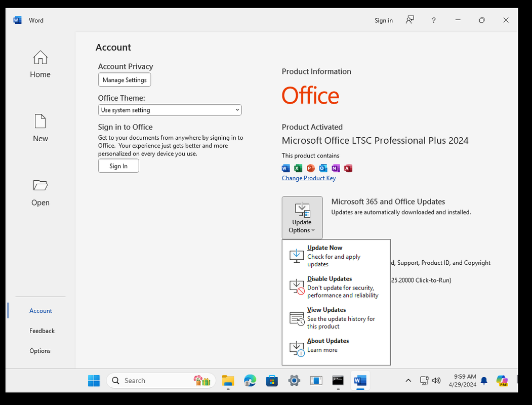Show hidden icons with the tray chevron

(408, 381)
